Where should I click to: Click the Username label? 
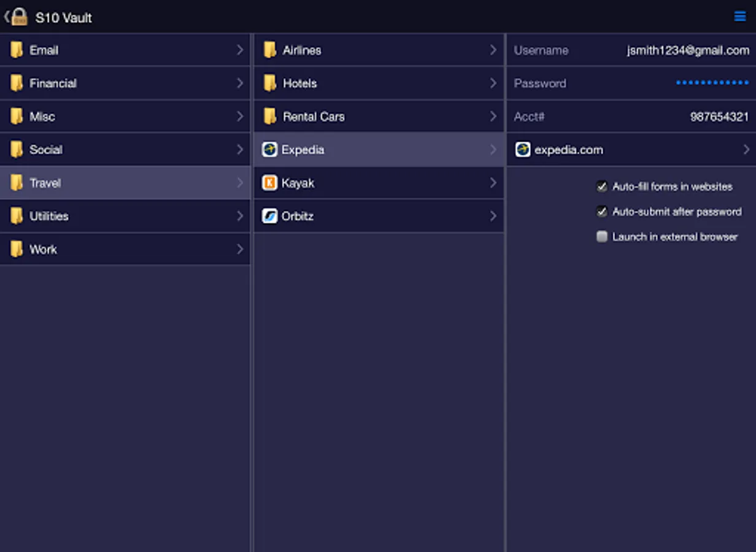[x=541, y=50]
